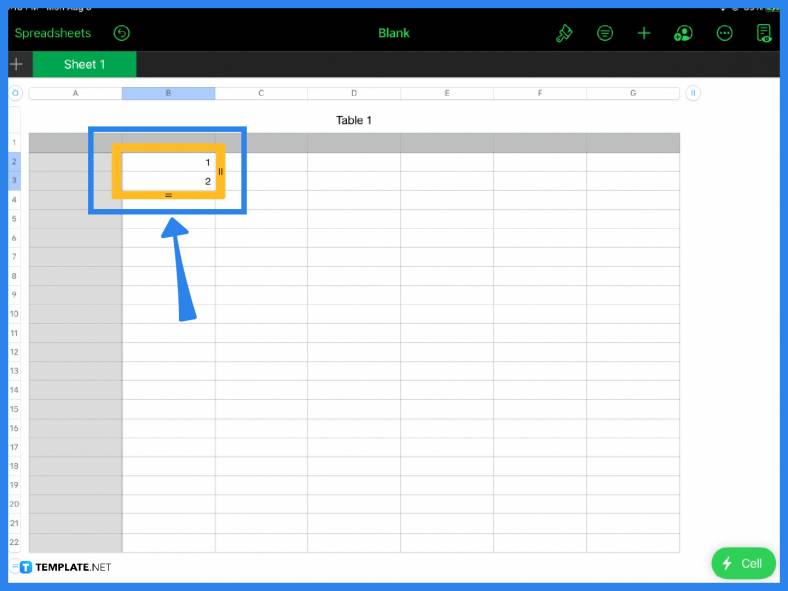Tap the Cell action button
The width and height of the screenshot is (788, 591).
[x=742, y=563]
